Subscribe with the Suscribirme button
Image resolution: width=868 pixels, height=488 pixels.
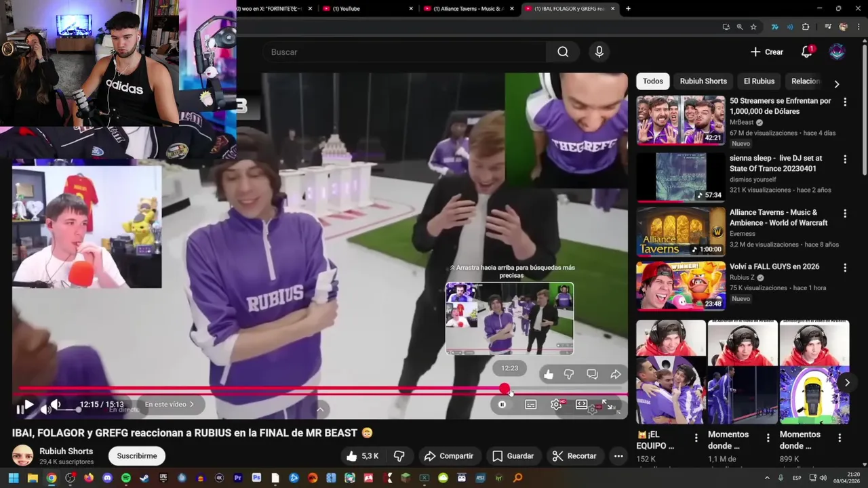(x=137, y=456)
